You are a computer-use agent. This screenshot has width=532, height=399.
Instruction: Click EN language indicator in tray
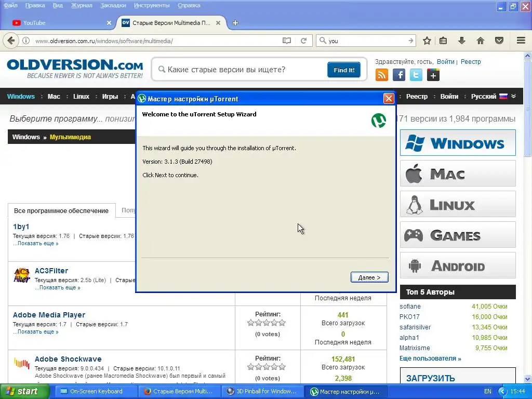[487, 391]
